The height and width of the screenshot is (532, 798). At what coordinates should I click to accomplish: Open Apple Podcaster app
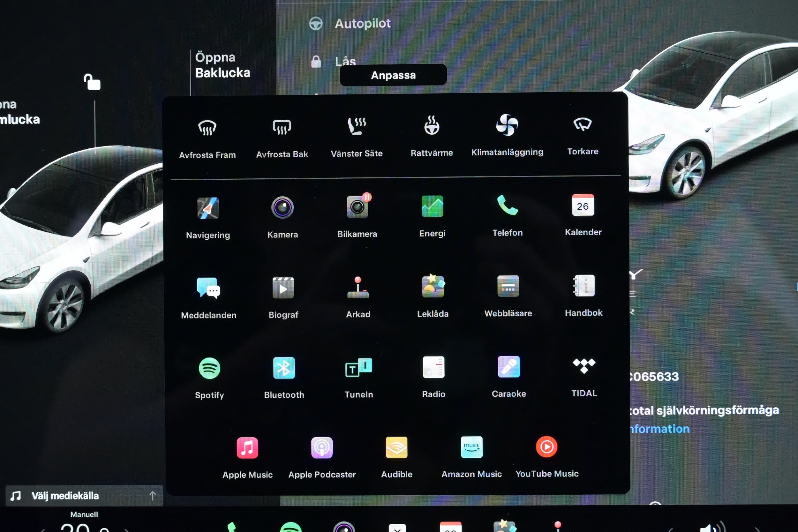[x=322, y=458]
